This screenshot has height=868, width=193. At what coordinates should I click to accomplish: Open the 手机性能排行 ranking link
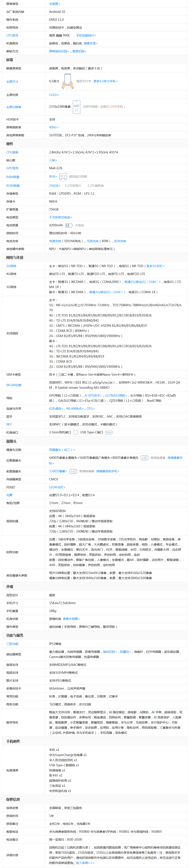pyautogui.click(x=86, y=35)
